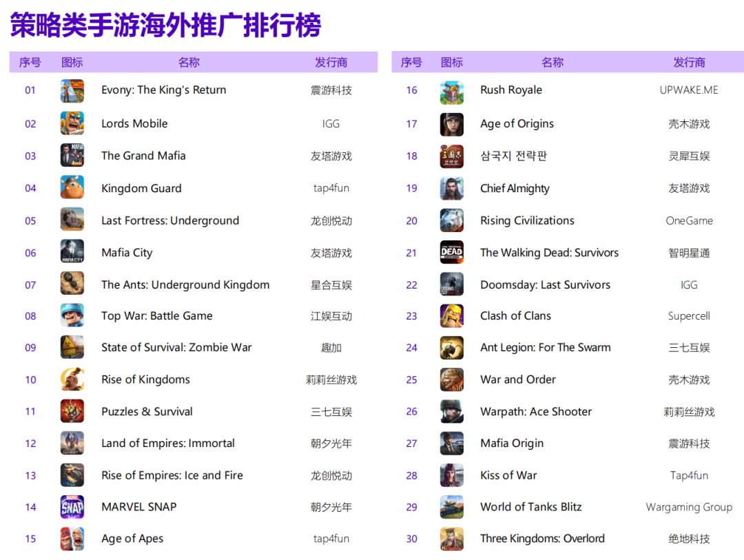Select the Rise of Kingdoms icon

tap(72, 379)
